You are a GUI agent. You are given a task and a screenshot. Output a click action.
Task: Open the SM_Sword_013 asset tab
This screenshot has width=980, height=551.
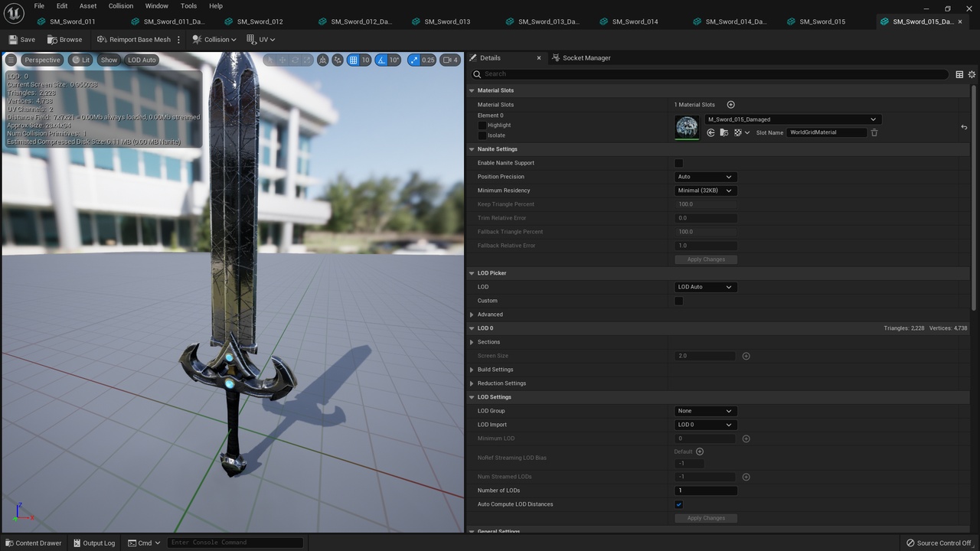tap(447, 21)
